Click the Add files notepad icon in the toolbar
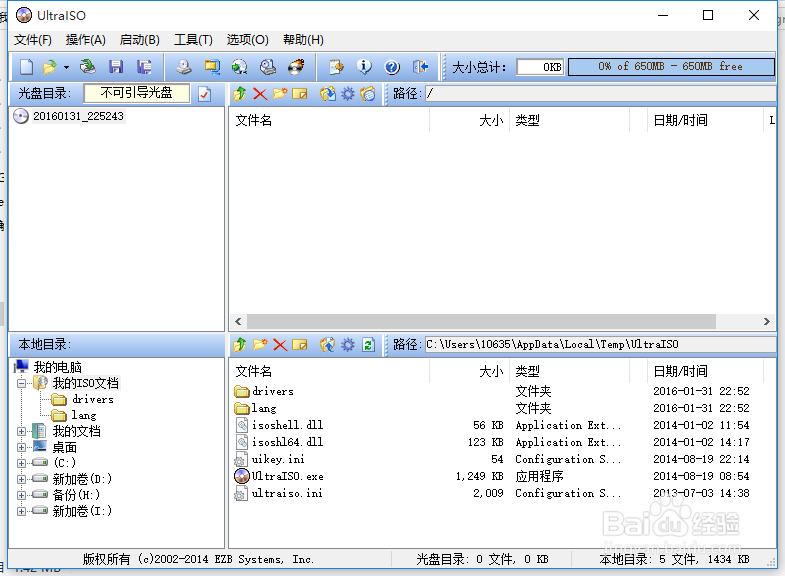Screen dimensions: 785x576 [x=336, y=67]
